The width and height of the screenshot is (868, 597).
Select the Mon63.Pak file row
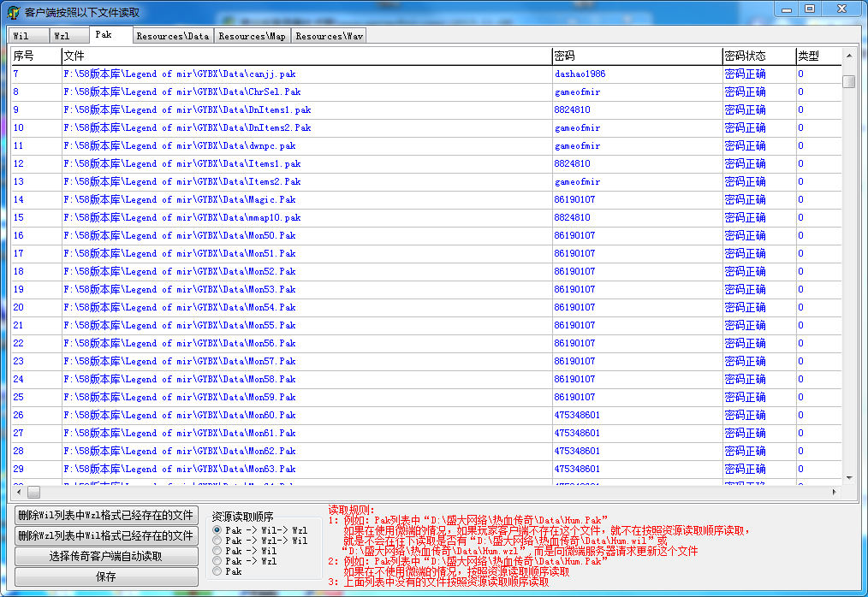[x=426, y=470]
